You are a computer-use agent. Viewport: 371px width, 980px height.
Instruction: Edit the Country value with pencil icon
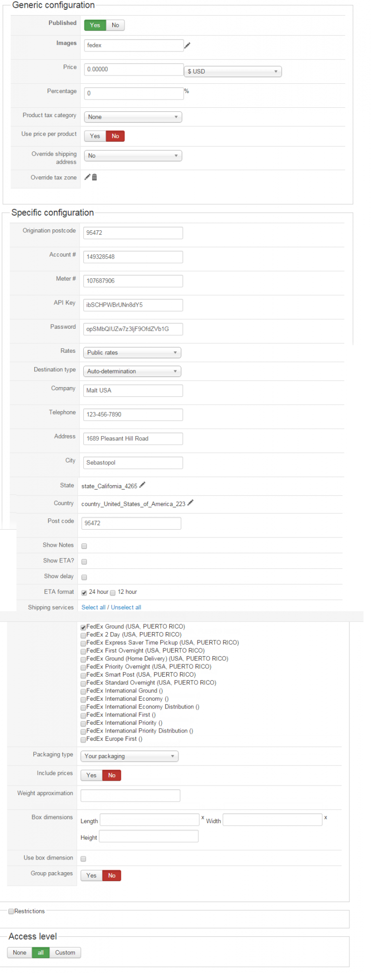(191, 503)
